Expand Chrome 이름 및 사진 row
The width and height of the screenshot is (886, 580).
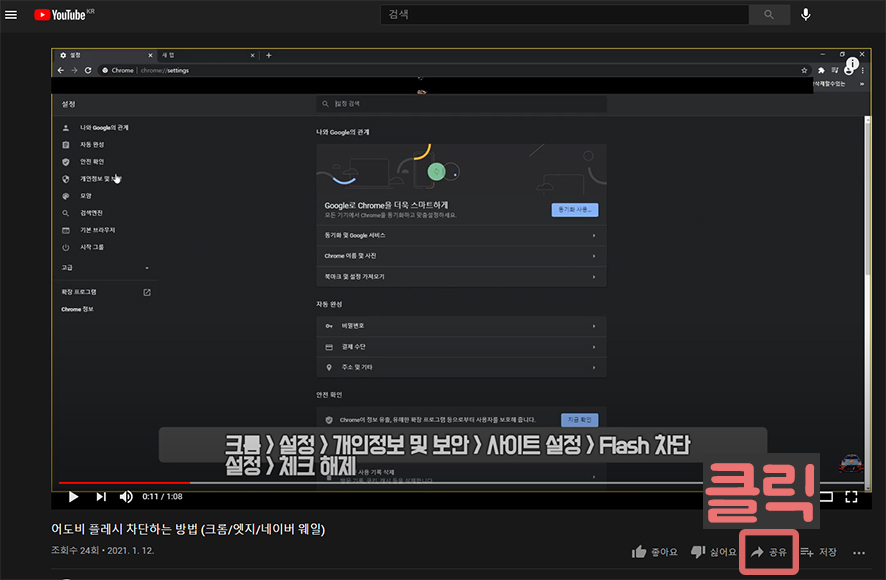click(x=461, y=256)
